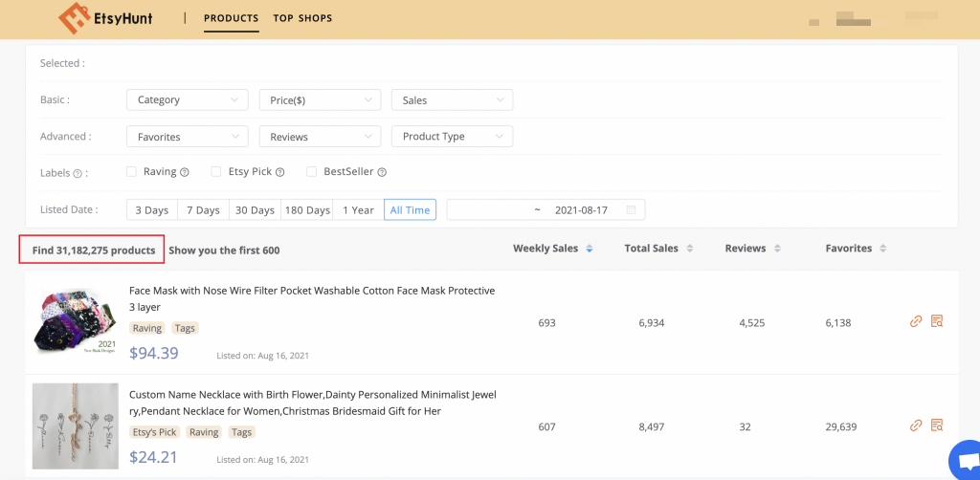Open link icon for Face Mask product
The image size is (980, 480).
(x=916, y=321)
